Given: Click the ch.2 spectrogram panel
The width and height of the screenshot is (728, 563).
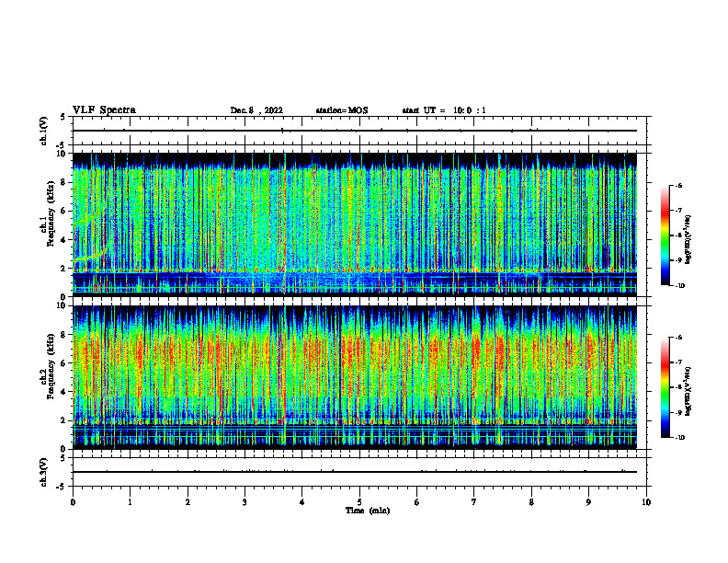Looking at the screenshot, I should [x=355, y=377].
